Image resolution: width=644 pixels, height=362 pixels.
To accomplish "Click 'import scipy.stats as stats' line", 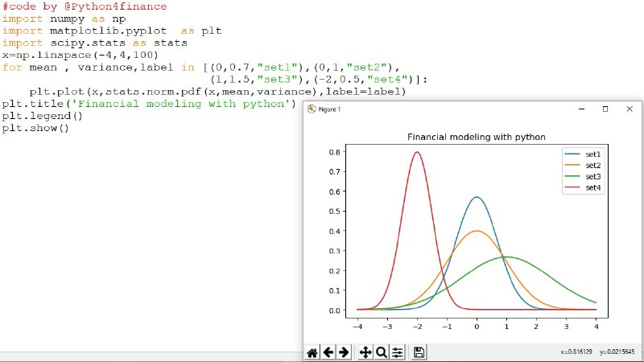I will pos(94,43).
